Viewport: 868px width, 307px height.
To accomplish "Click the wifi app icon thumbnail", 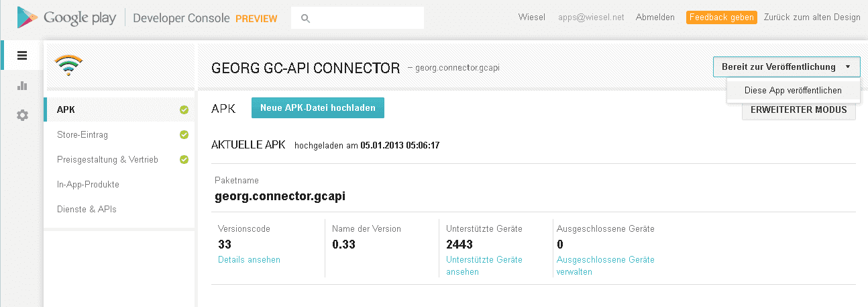I will (x=69, y=65).
